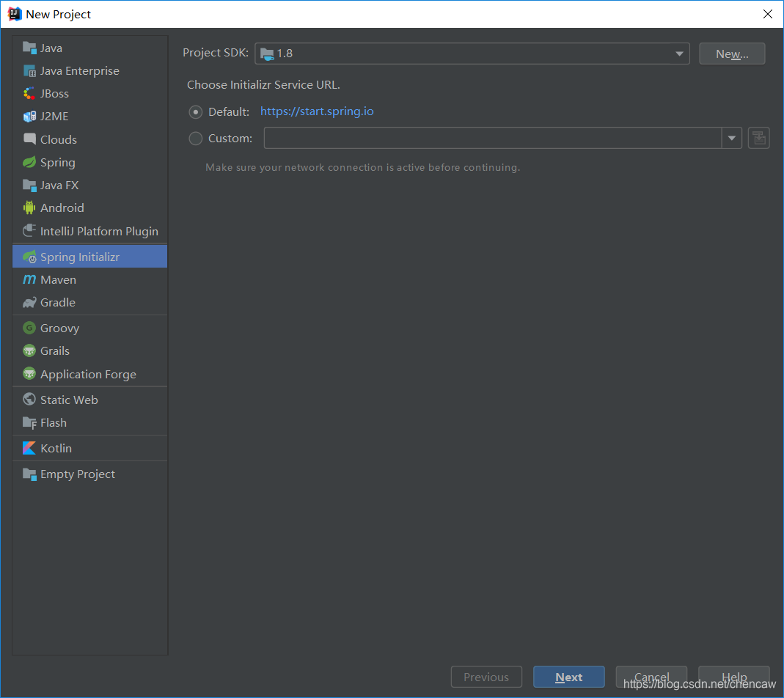Select the Custom service URL radio button

196,139
